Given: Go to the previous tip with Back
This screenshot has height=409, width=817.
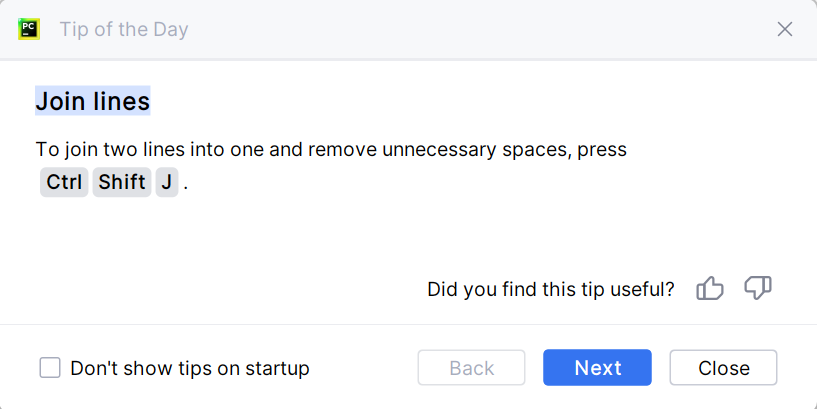Looking at the screenshot, I should [471, 368].
